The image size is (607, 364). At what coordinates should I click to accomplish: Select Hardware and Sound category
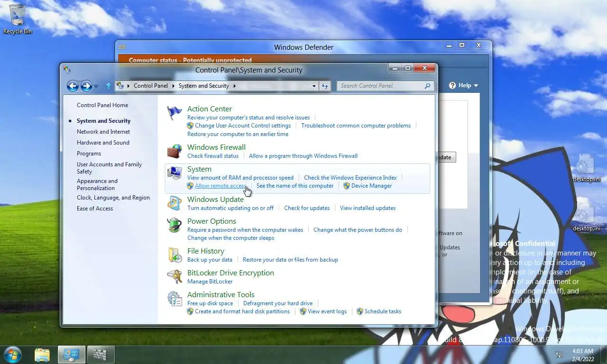click(103, 143)
